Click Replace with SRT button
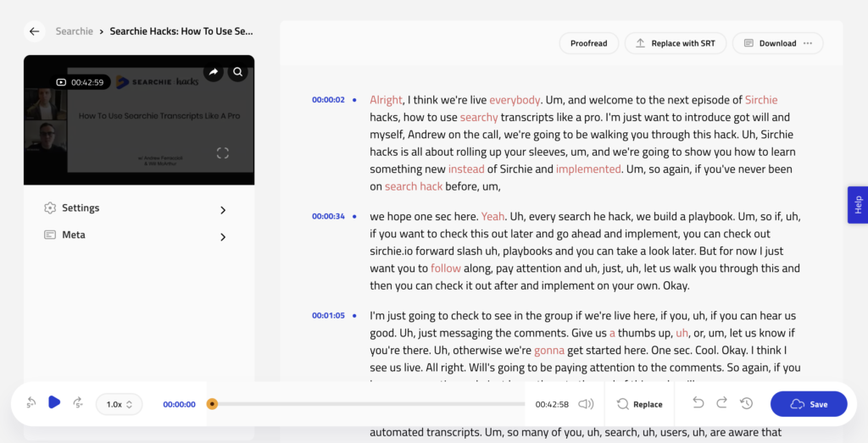 click(x=676, y=43)
